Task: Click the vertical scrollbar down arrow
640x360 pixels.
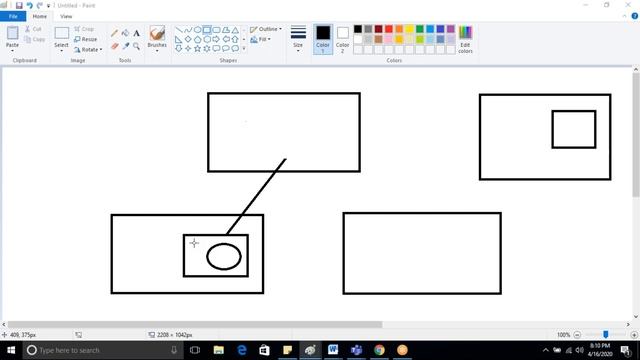Action: 636,317
